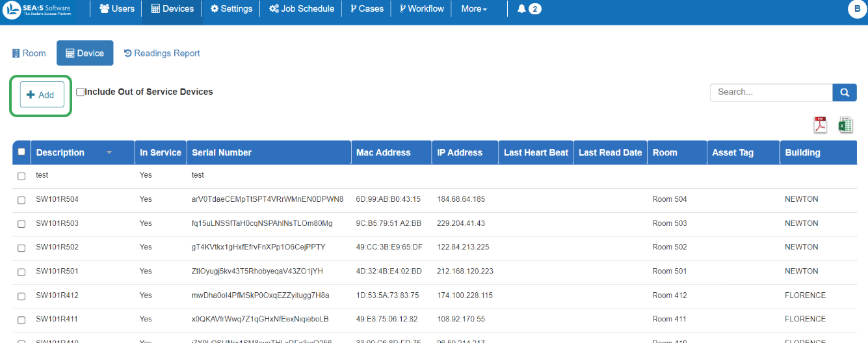Viewport: 868px width, 343px height.
Task: Click the SW101R501 description cell
Action: 57,271
